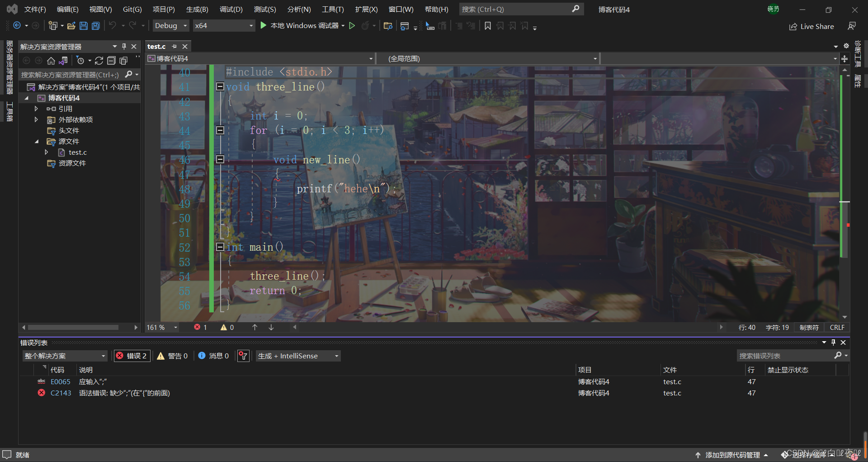Expand the 外部依赖项 node

point(36,119)
